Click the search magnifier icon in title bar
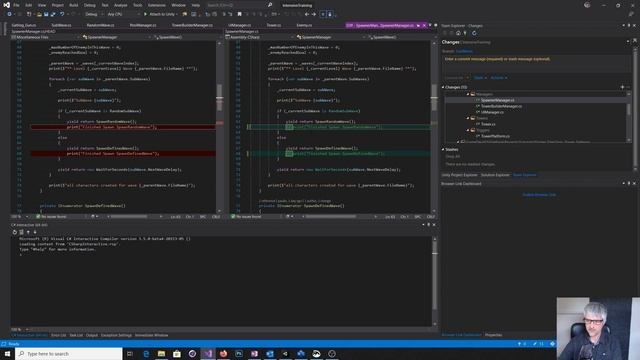This screenshot has width=640, height=360. click(x=270, y=5)
